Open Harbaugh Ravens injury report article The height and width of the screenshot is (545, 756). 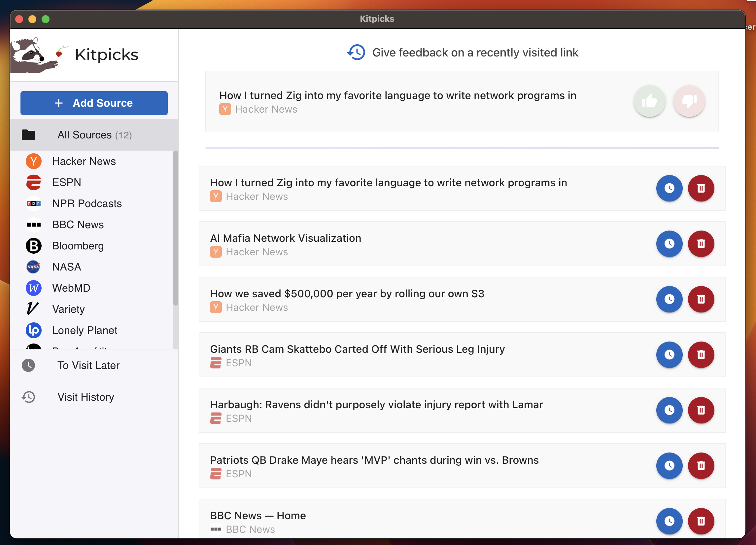pos(376,405)
